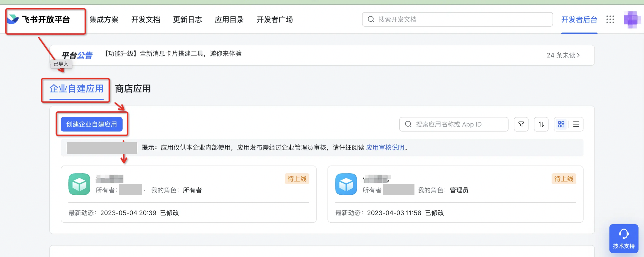Screen dimensions: 644x257
Task: Open the user avatar menu
Action: [632, 19]
